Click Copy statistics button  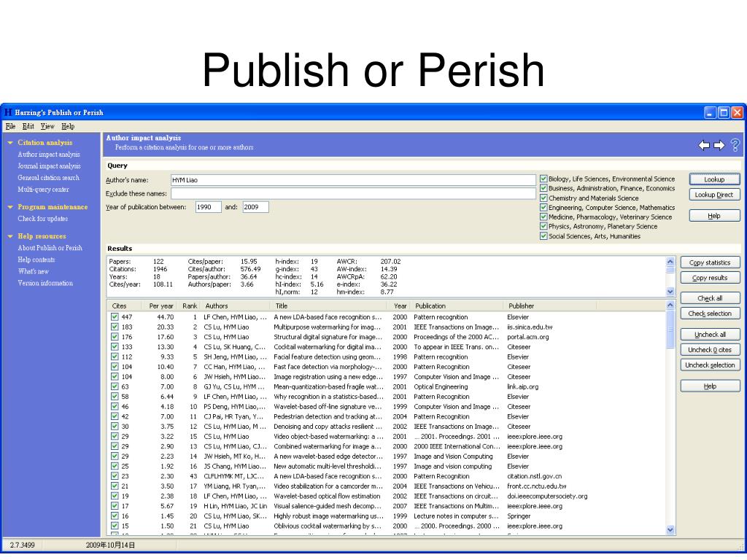coord(710,262)
